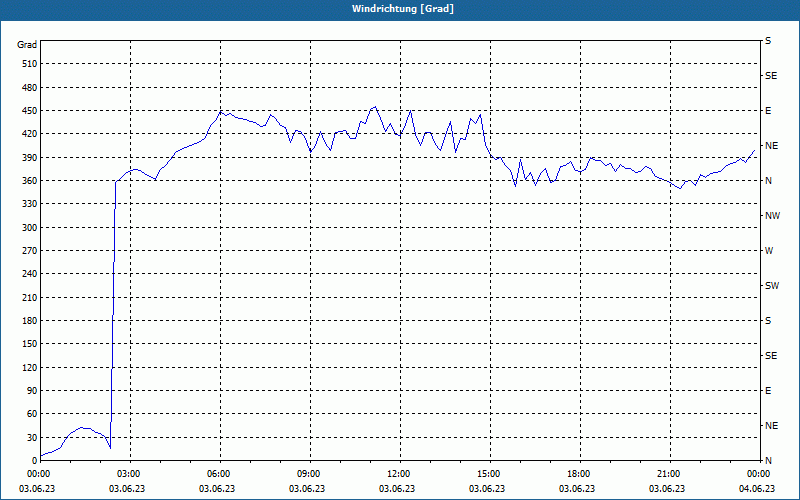This screenshot has width=800, height=500.
Task: Select the 04.06.23 date label
Action: tap(757, 489)
